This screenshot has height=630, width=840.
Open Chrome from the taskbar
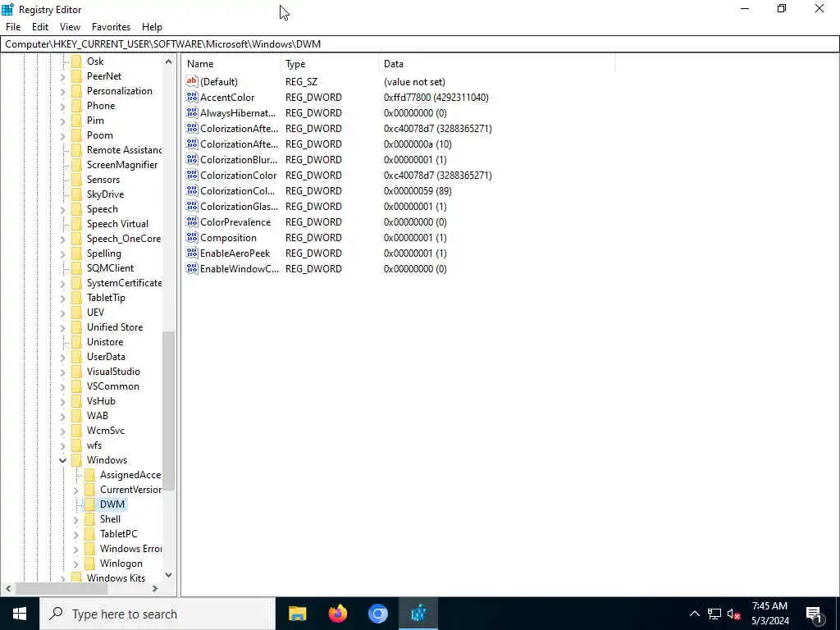tap(377, 614)
